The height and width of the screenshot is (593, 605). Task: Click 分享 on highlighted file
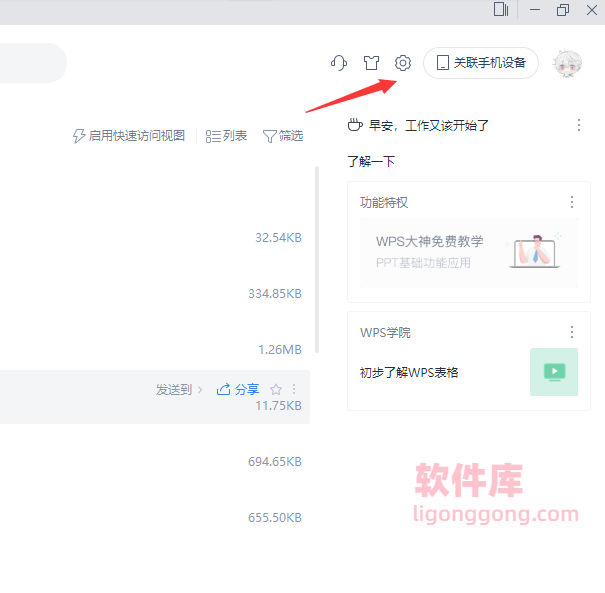[x=238, y=389]
